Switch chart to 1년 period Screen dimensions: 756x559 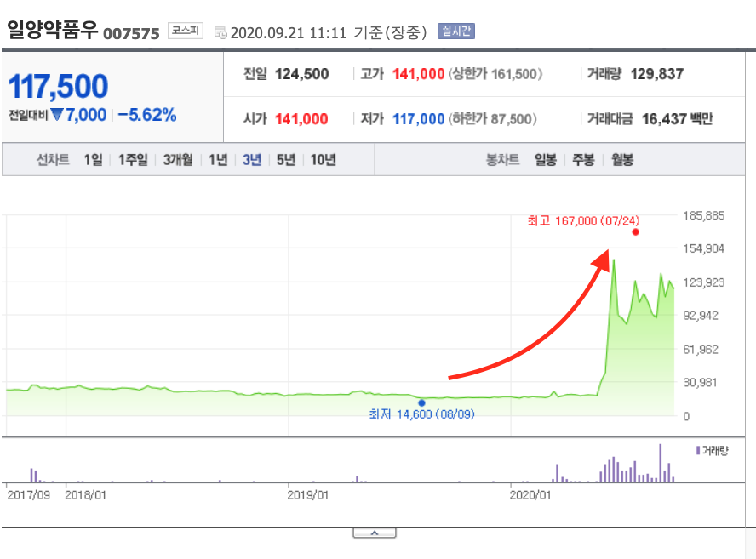pyautogui.click(x=217, y=159)
